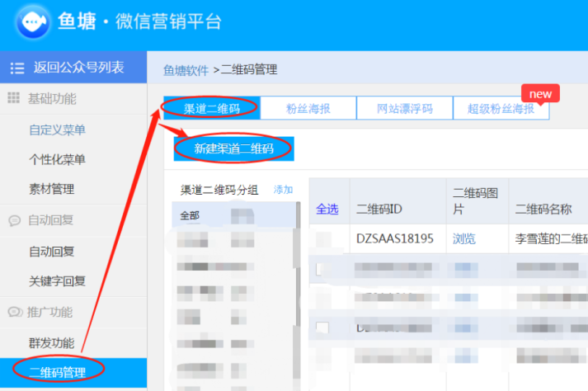Open 个性化菜单 in sidebar
Viewport: 588px width, 391px height.
coord(57,159)
